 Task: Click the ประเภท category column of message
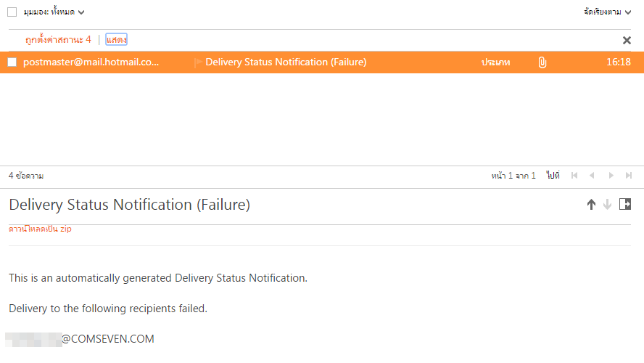pos(496,62)
